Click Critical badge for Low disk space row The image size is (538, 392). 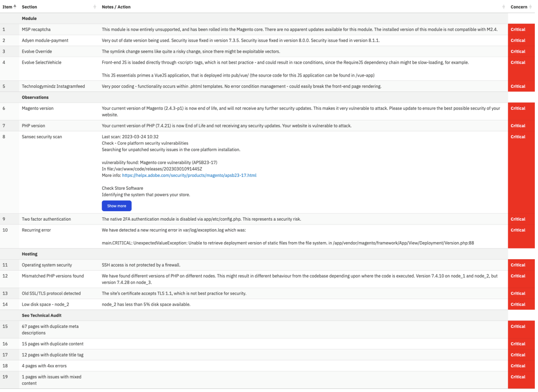[x=521, y=305]
